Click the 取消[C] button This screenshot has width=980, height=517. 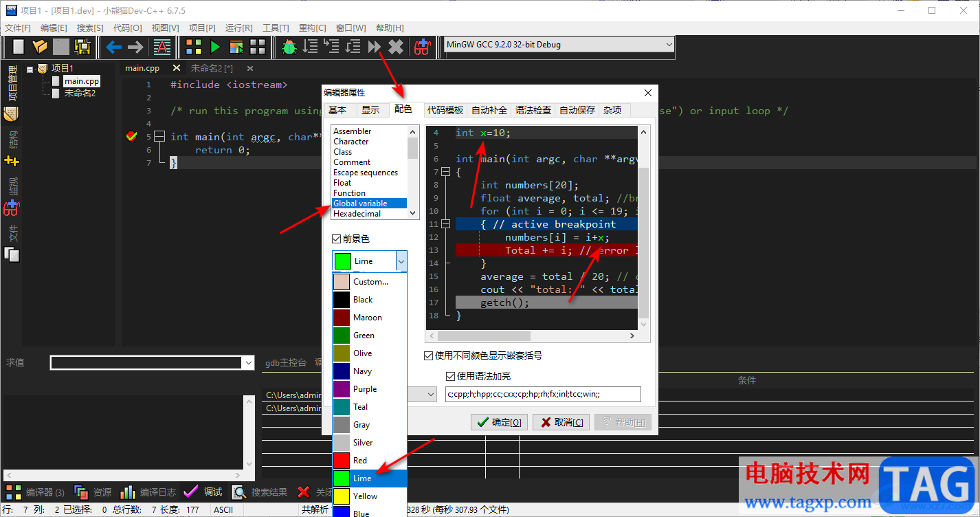(561, 422)
